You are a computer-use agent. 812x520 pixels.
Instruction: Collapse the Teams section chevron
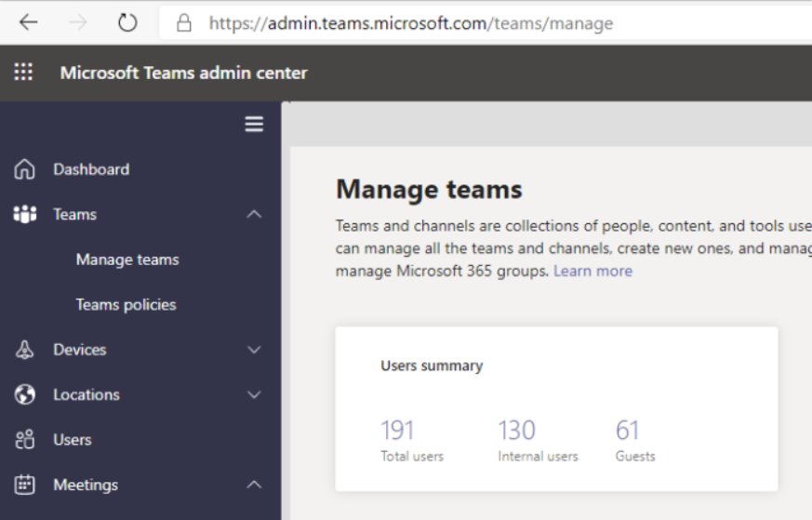click(254, 215)
